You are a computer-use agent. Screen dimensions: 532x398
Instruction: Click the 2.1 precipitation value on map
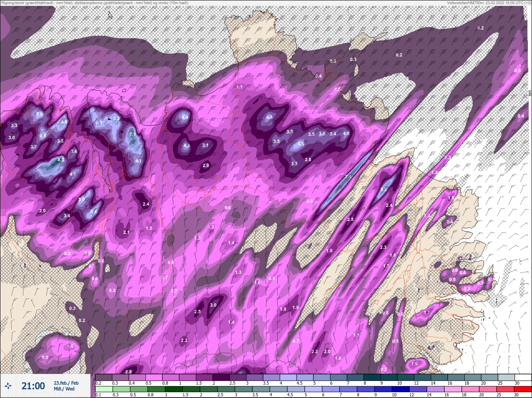[x=126, y=232]
